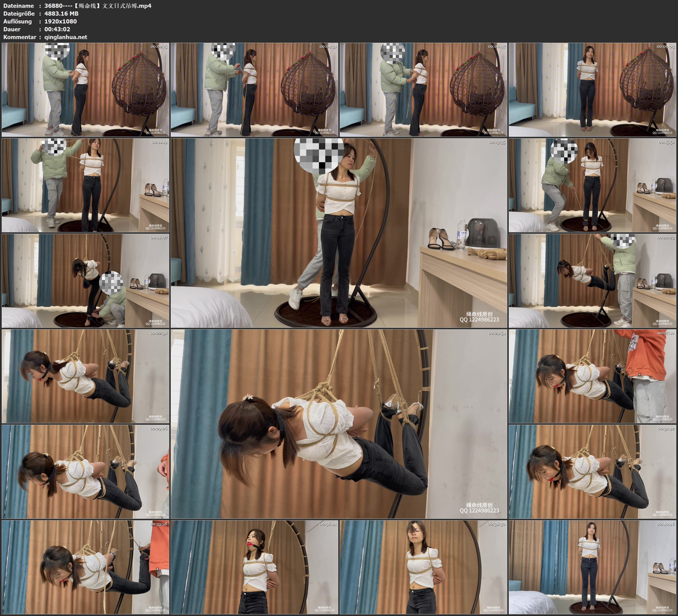This screenshot has width=678, height=616.
Task: Open the 00:18:07 frame
Action: coord(85,281)
